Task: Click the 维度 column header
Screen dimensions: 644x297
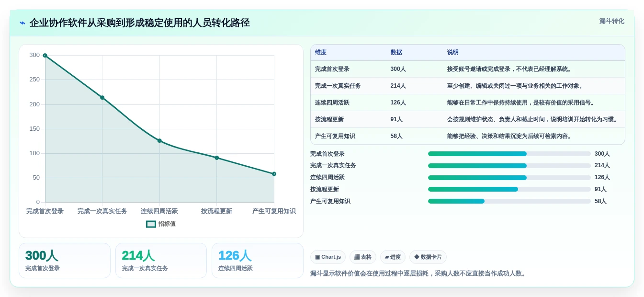Action: pyautogui.click(x=321, y=52)
